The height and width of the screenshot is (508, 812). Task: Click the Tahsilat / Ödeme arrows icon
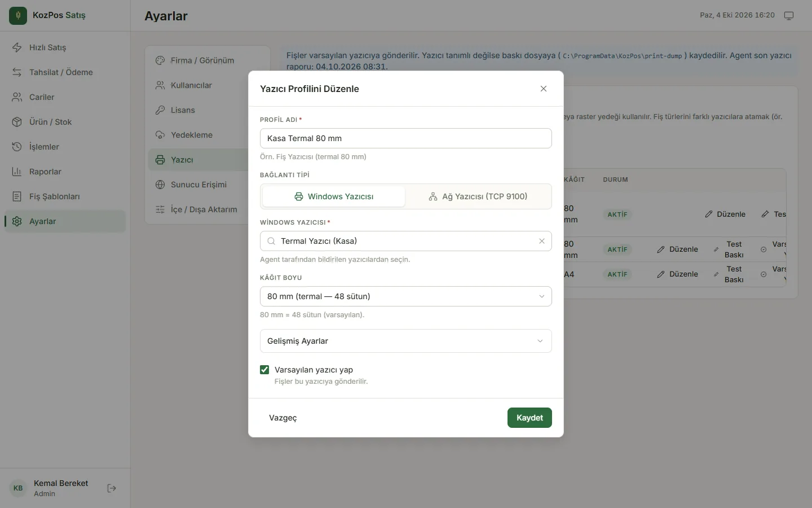17,72
